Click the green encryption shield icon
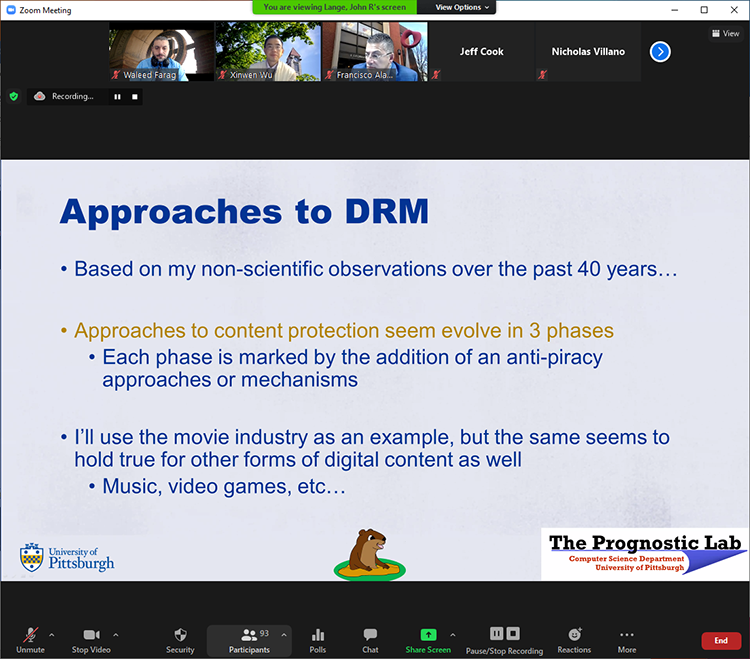Image resolution: width=750 pixels, height=659 pixels. point(14,97)
